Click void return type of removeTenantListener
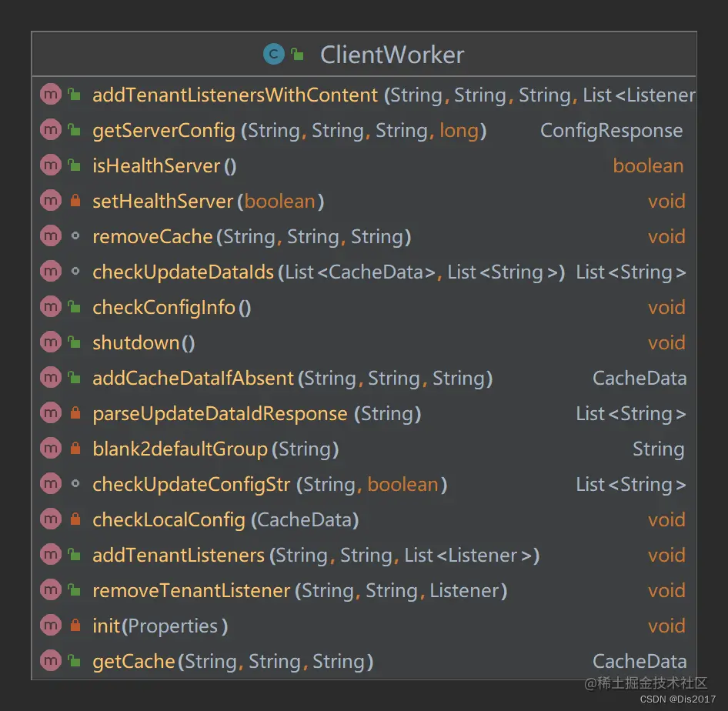This screenshot has width=728, height=711. [666, 590]
